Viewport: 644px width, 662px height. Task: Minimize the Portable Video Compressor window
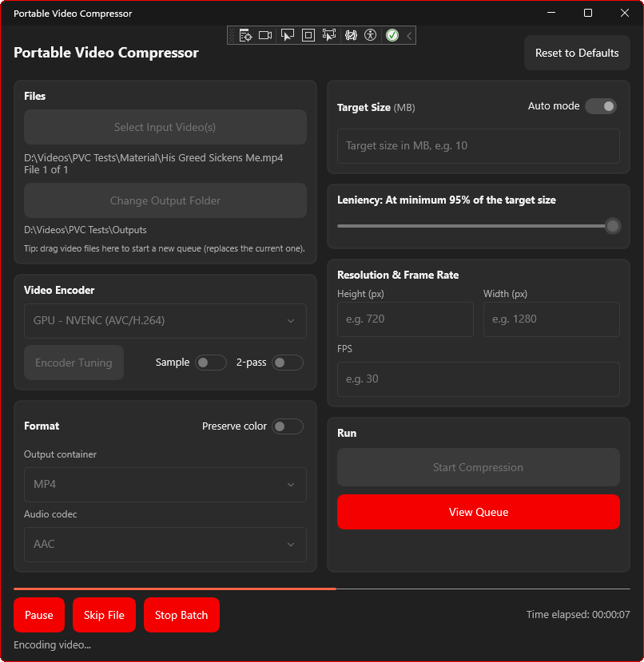click(551, 13)
